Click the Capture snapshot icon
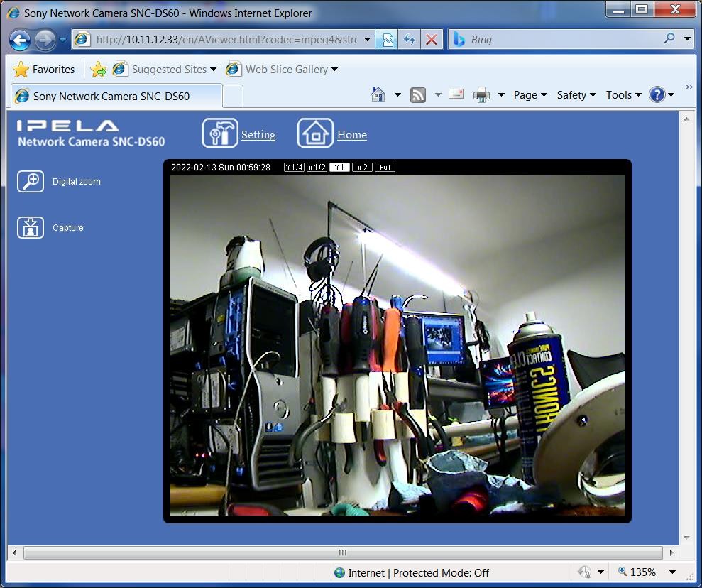This screenshot has height=588, width=702. (x=31, y=227)
